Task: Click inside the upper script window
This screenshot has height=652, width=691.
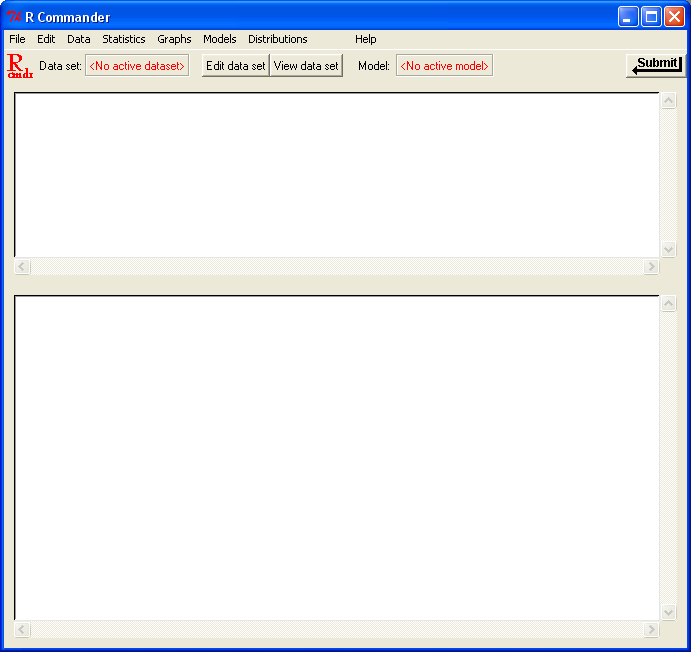Action: 337,175
